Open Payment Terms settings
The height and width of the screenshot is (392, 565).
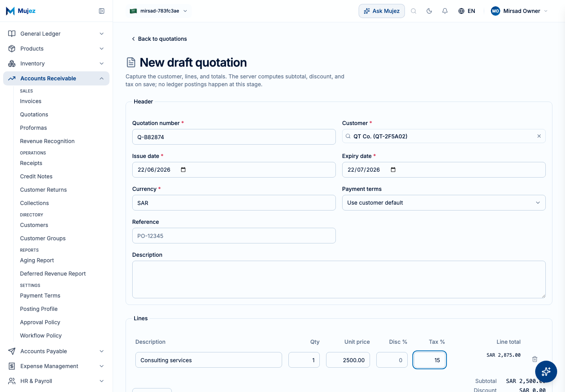40,296
